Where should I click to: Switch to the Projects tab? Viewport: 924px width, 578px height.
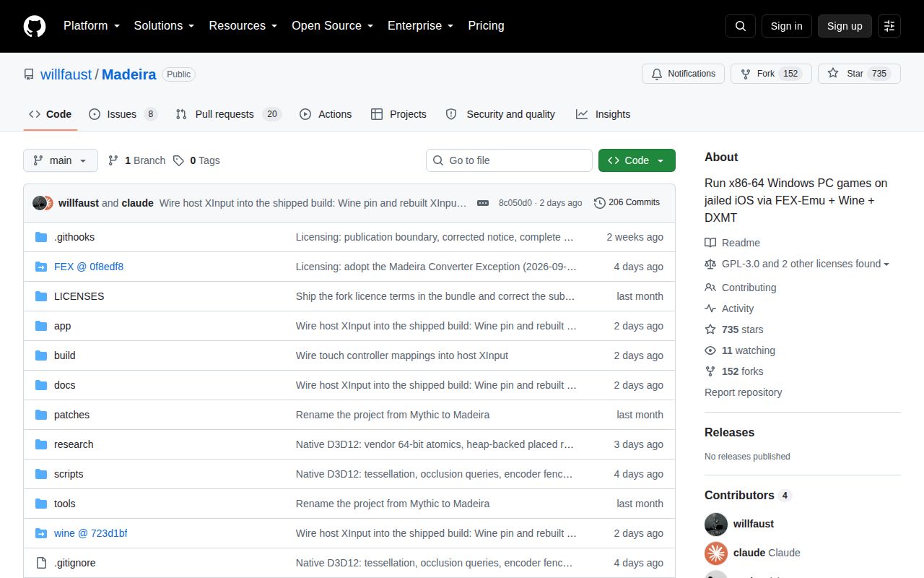tap(398, 114)
